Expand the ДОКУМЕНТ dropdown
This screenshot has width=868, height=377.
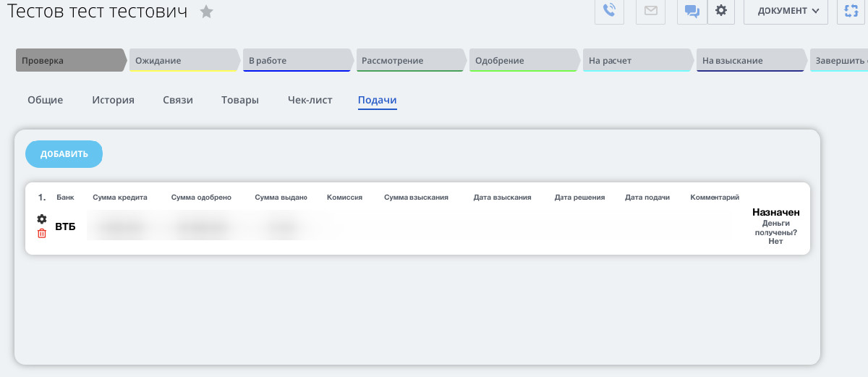[786, 11]
